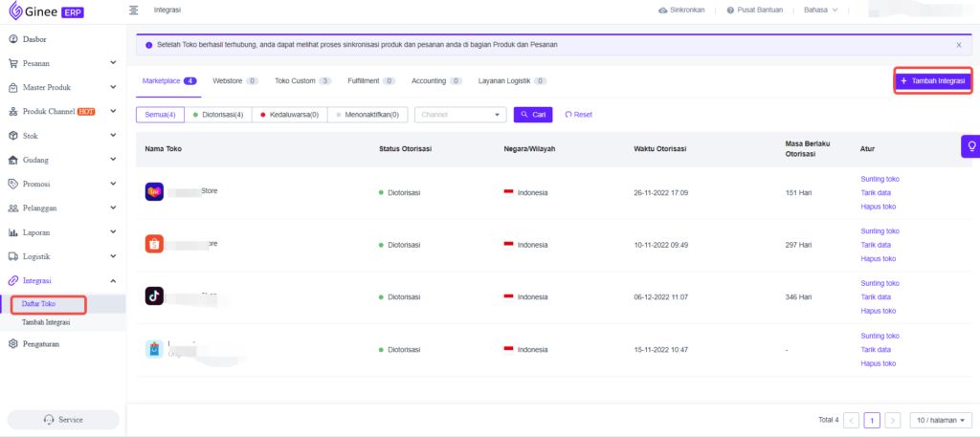This screenshot has width=980, height=437.
Task: Collapse the sidebar menu icon
Action: [133, 10]
